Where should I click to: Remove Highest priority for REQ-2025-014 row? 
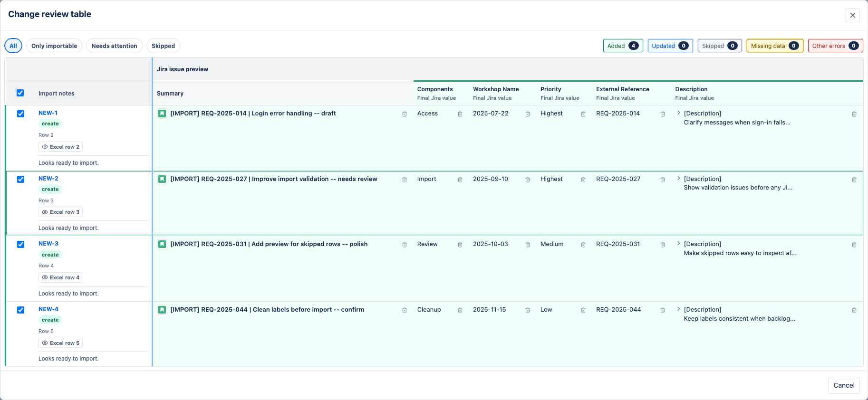(x=583, y=114)
